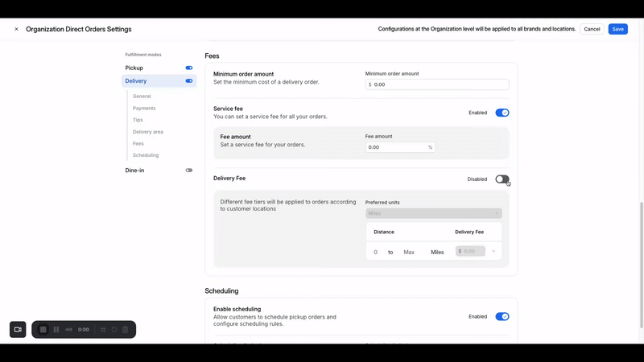Jump to the Scheduling sidebar item
This screenshot has height=362, width=644.
pyautogui.click(x=146, y=155)
